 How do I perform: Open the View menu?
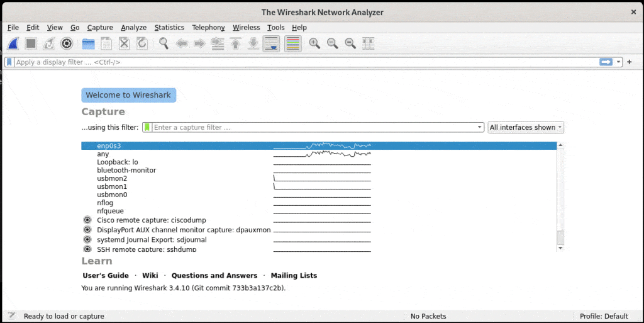tap(55, 28)
